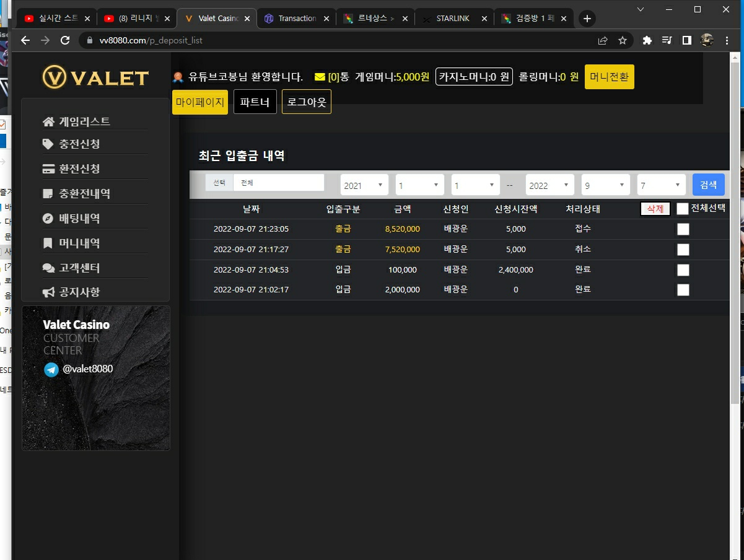Click the 마이페이지 button
Screen dimensions: 744x560
coord(199,102)
